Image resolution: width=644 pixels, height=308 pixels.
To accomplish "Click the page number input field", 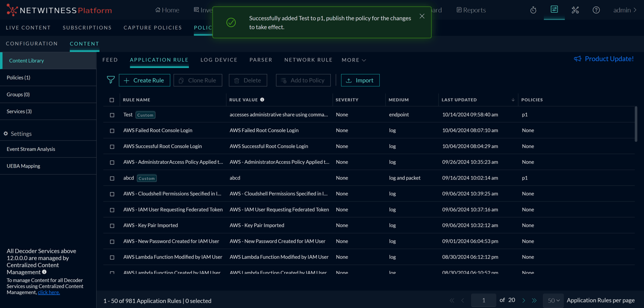I will 483,301.
